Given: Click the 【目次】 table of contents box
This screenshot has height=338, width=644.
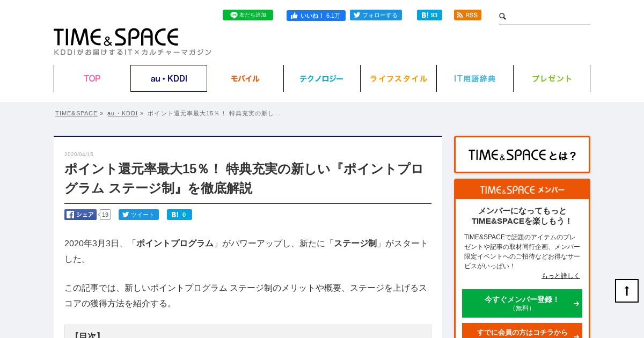Looking at the screenshot, I should tap(248, 332).
